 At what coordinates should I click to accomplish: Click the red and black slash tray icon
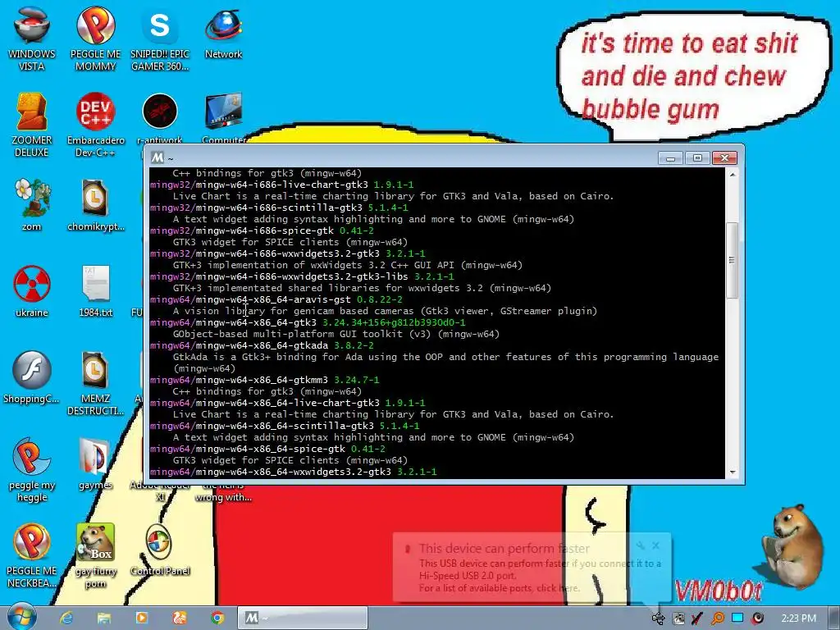(697, 619)
